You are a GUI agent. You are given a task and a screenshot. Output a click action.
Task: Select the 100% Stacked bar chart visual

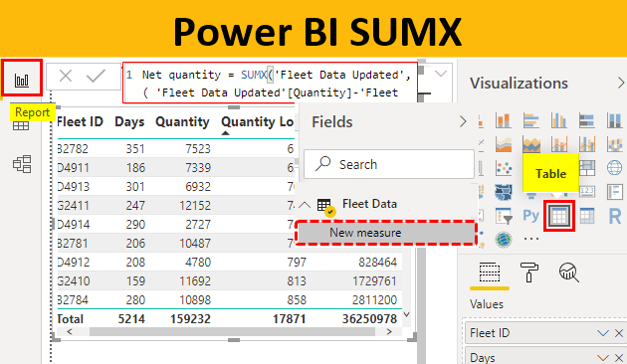point(586,120)
